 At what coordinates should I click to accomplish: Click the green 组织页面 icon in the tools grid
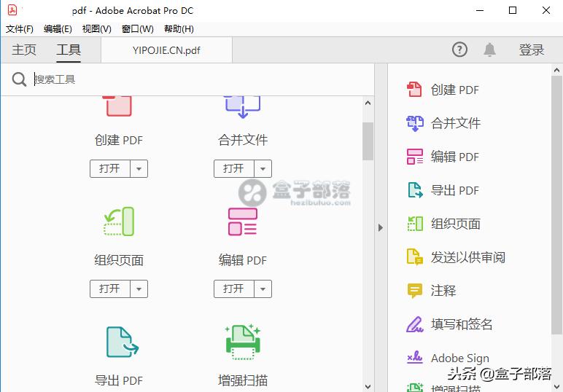point(119,222)
